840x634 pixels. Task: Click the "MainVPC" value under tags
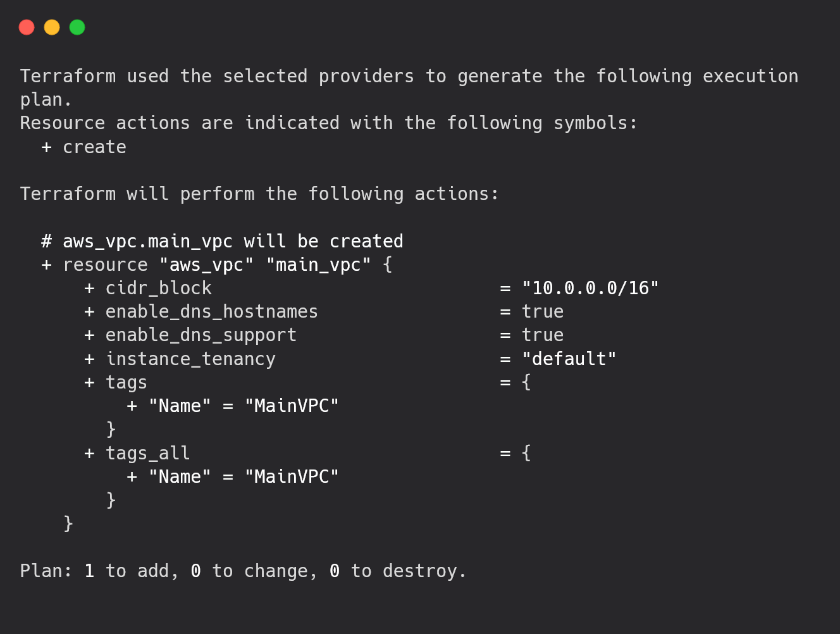pos(292,406)
